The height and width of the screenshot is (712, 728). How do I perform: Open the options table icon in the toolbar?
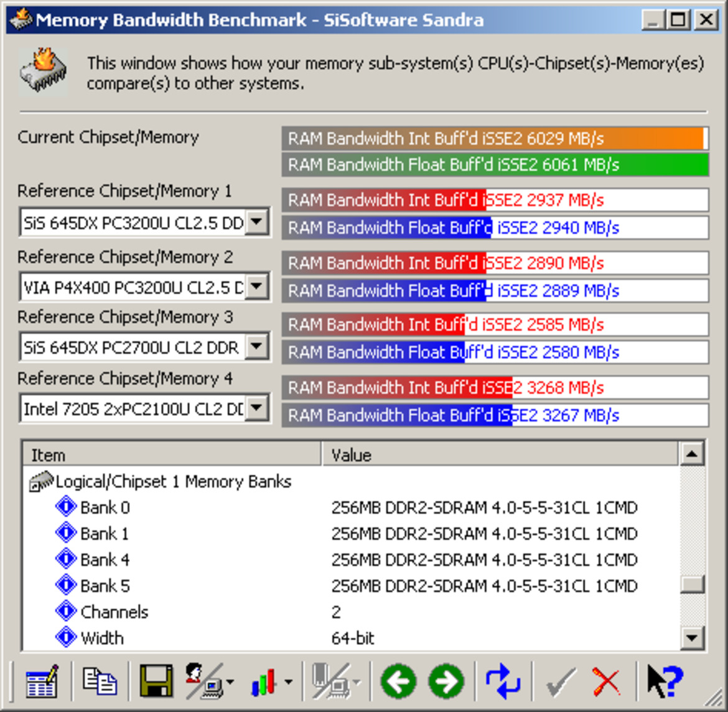click(42, 681)
